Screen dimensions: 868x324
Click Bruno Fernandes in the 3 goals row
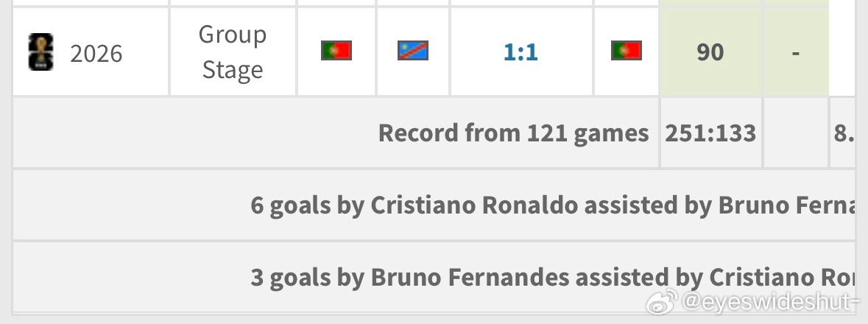pyautogui.click(x=470, y=276)
